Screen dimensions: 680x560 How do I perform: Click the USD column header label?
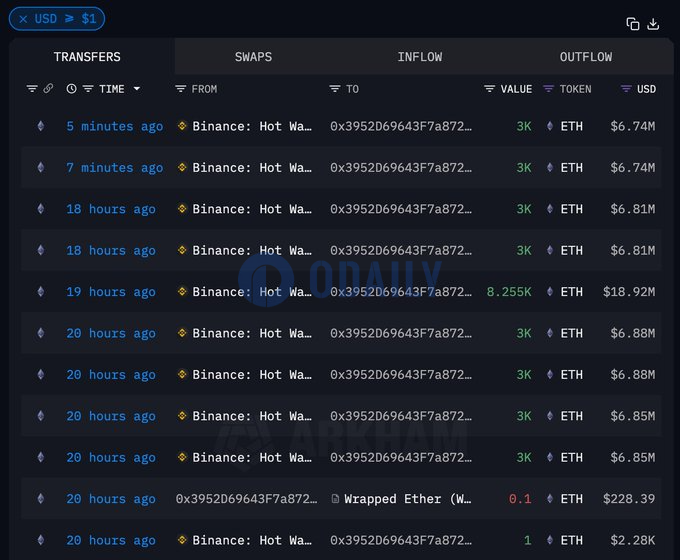click(x=647, y=89)
